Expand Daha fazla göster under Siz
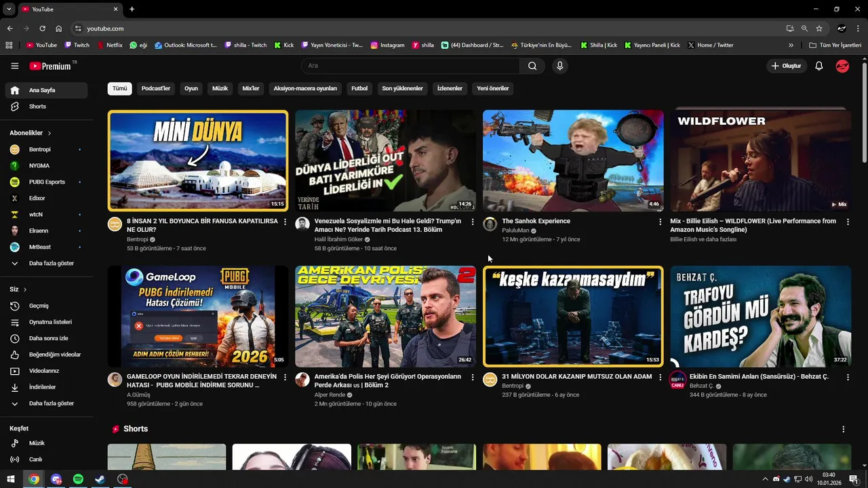 [x=46, y=403]
